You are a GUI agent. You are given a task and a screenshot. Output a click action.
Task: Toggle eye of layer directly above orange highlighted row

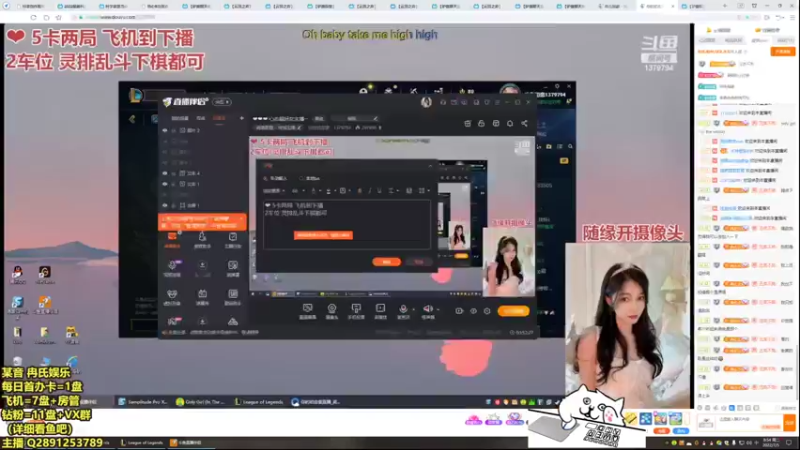click(x=165, y=205)
